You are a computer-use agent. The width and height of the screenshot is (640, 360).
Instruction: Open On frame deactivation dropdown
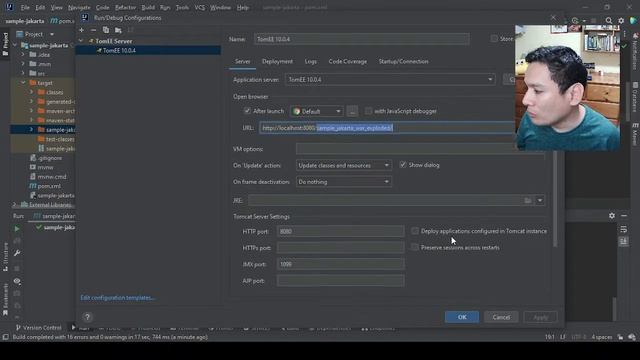344,182
